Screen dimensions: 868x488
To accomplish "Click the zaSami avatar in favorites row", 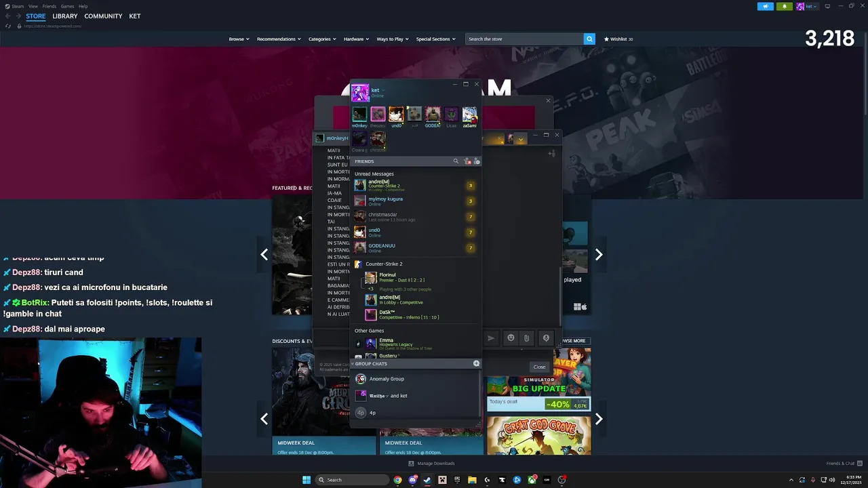I will [x=469, y=114].
